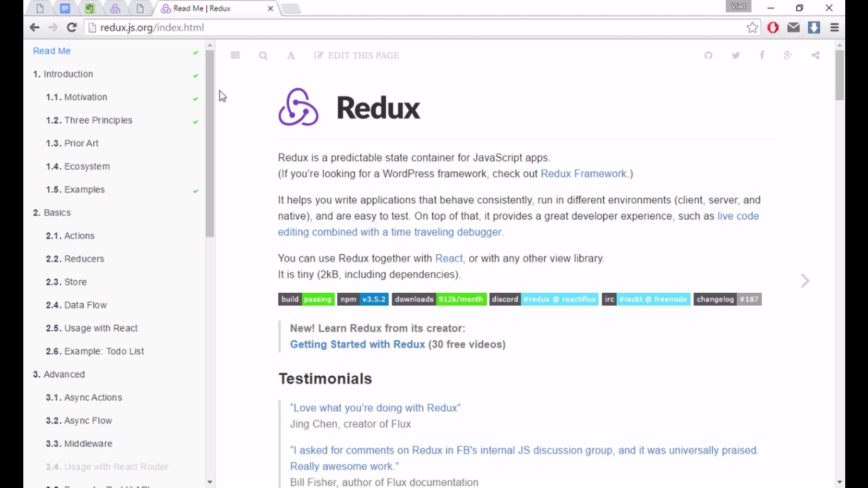This screenshot has height=488, width=868.
Task: Open 3. Advanced chapter
Action: coord(59,375)
